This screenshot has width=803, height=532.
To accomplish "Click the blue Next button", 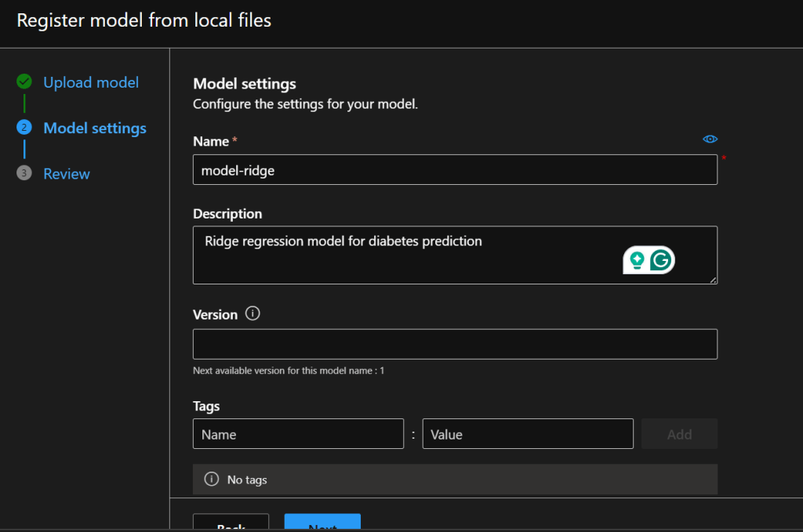I will 322,523.
